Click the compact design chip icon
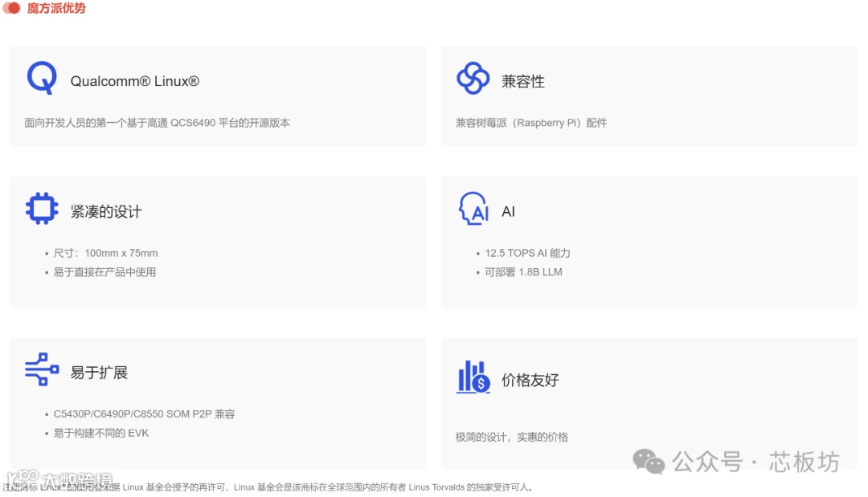Viewport: 868px width, 497px height. [42, 209]
